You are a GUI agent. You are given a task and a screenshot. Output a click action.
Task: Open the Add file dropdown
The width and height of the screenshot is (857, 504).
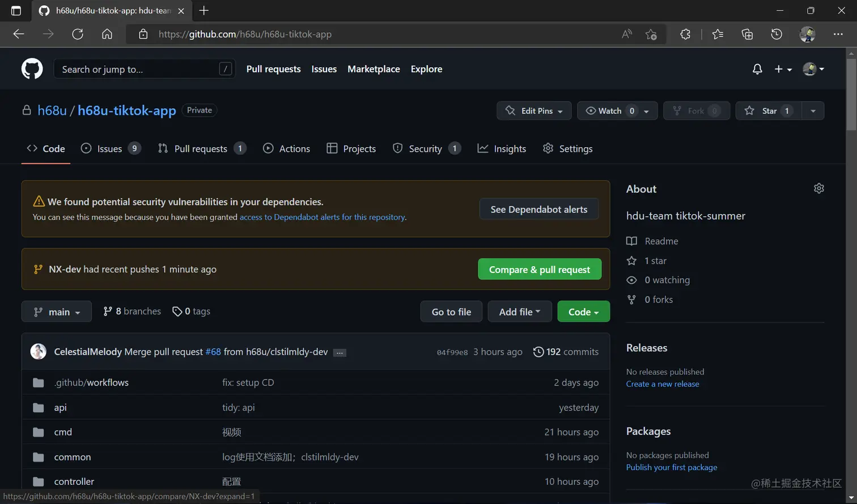[x=520, y=311]
